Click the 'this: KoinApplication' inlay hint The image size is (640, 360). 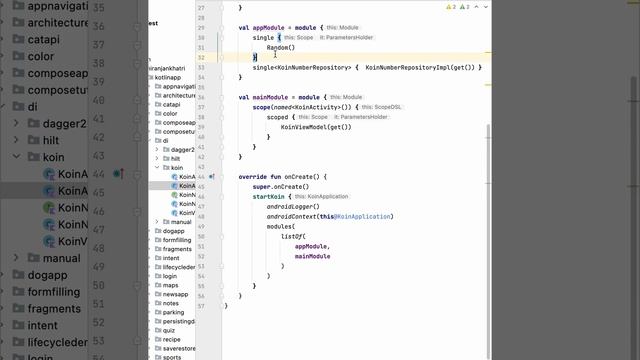coord(321,196)
